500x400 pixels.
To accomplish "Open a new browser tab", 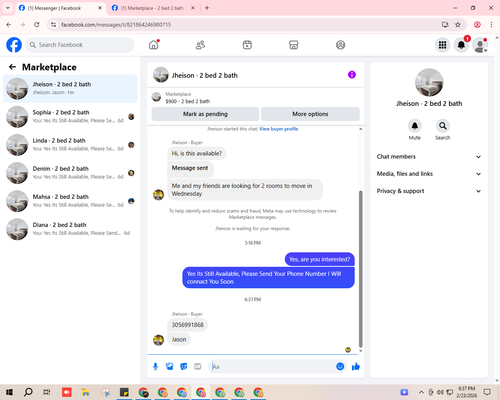I will [207, 8].
